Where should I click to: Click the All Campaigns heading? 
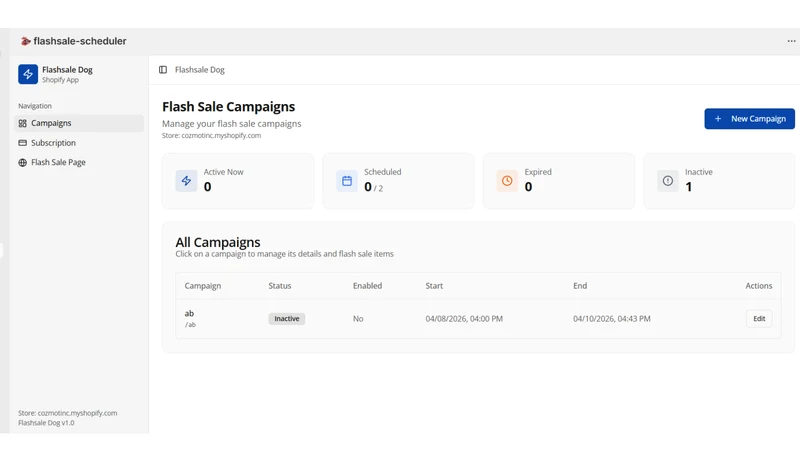click(x=218, y=242)
